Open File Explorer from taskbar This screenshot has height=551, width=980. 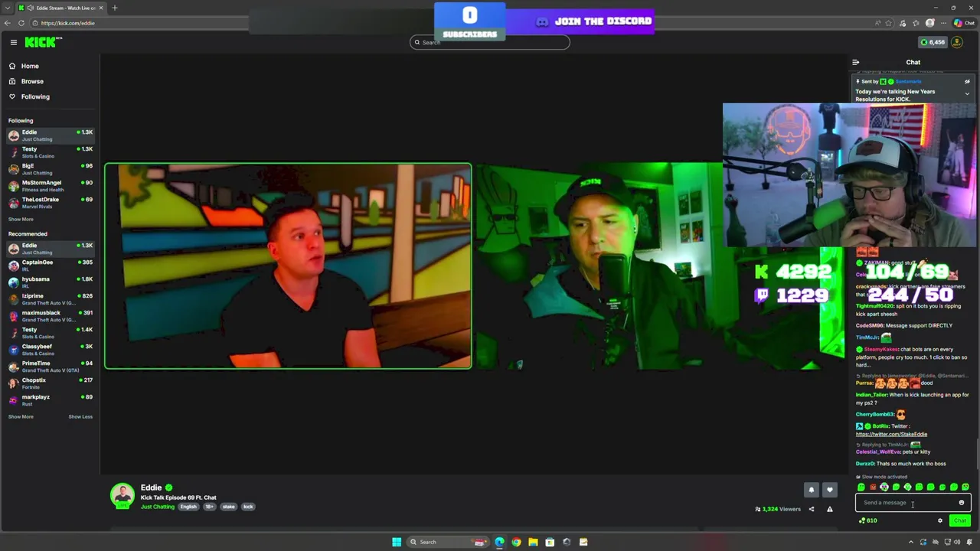(x=533, y=542)
